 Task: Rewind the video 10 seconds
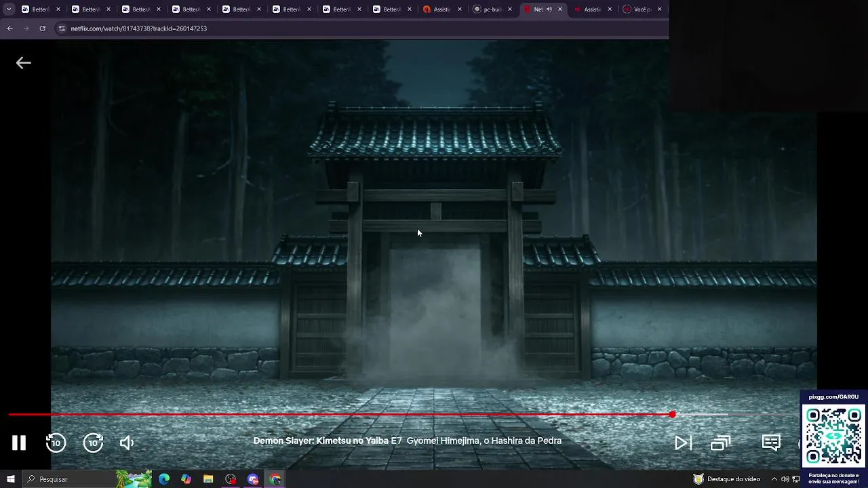tap(56, 443)
